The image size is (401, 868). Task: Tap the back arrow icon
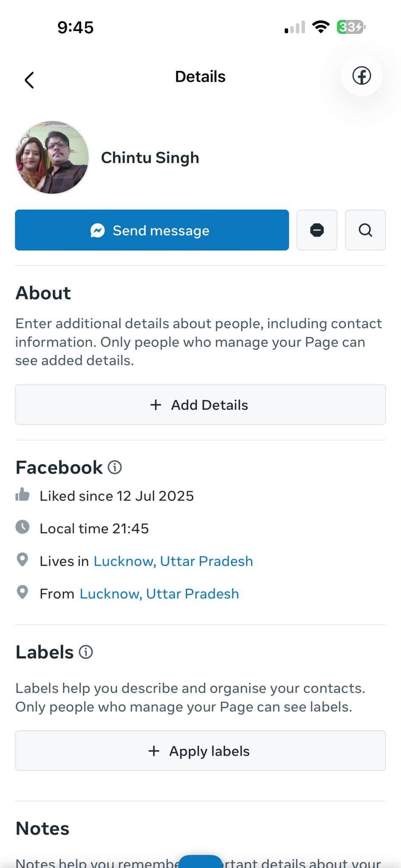(29, 80)
